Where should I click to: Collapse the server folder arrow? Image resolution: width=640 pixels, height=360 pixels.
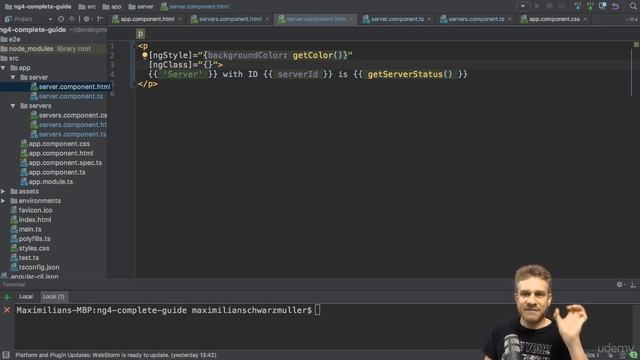[x=13, y=77]
